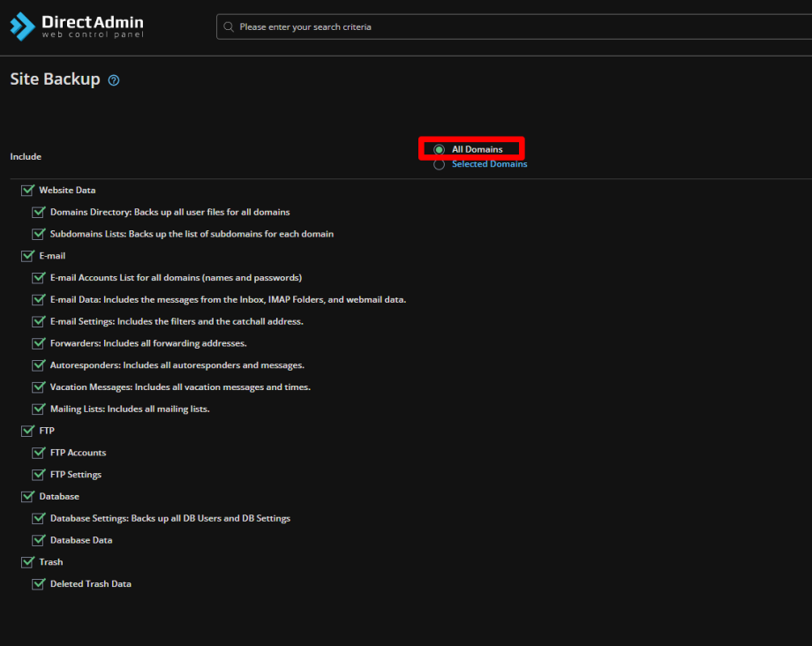Image resolution: width=812 pixels, height=646 pixels.
Task: Uncheck the FTP Accounts checkbox
Action: [38, 452]
